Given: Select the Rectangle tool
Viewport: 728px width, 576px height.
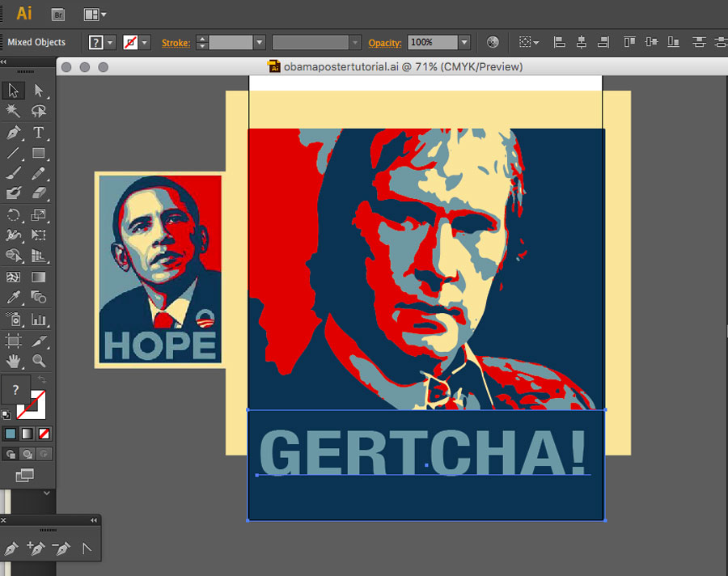Looking at the screenshot, I should coord(39,153).
